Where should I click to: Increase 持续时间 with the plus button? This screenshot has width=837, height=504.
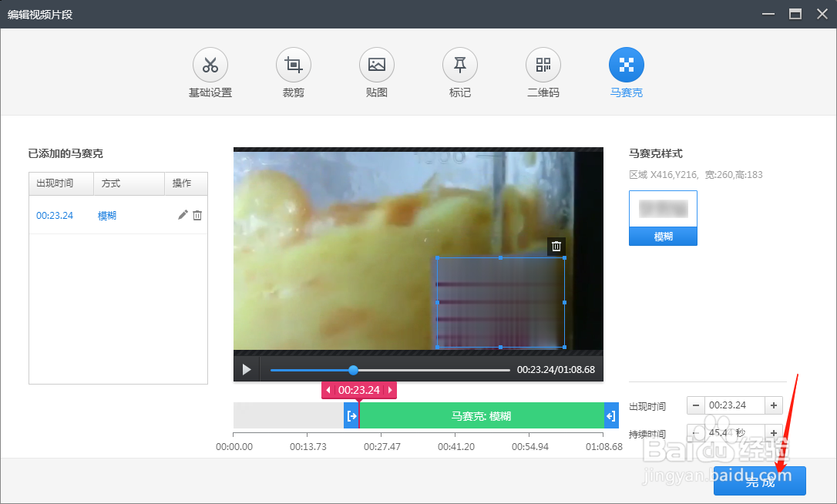click(x=773, y=433)
